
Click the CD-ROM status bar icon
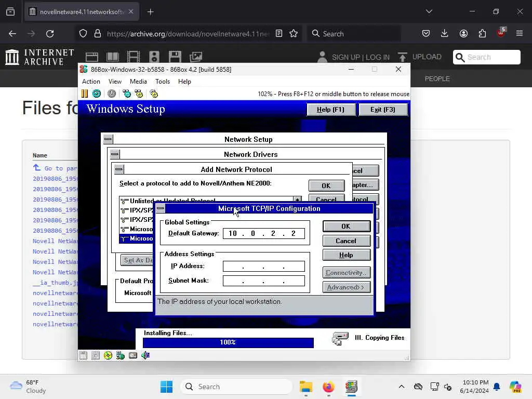108,355
